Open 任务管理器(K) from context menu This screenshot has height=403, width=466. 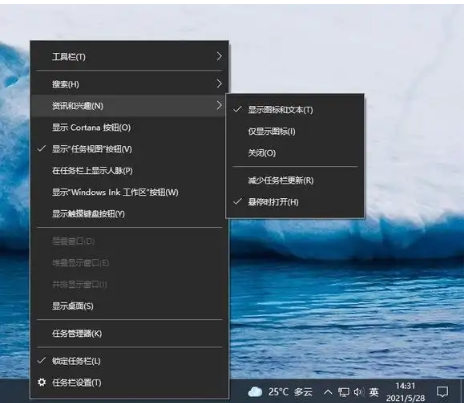click(129, 333)
